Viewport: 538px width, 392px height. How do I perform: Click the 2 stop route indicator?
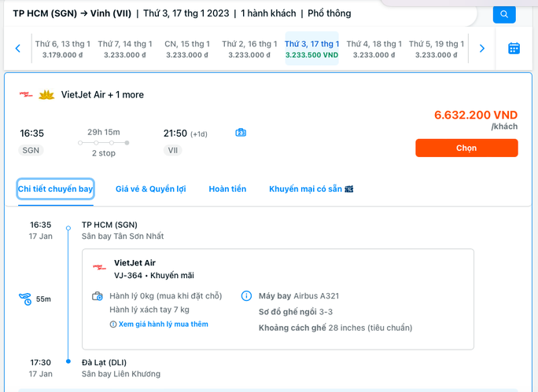pos(104,152)
